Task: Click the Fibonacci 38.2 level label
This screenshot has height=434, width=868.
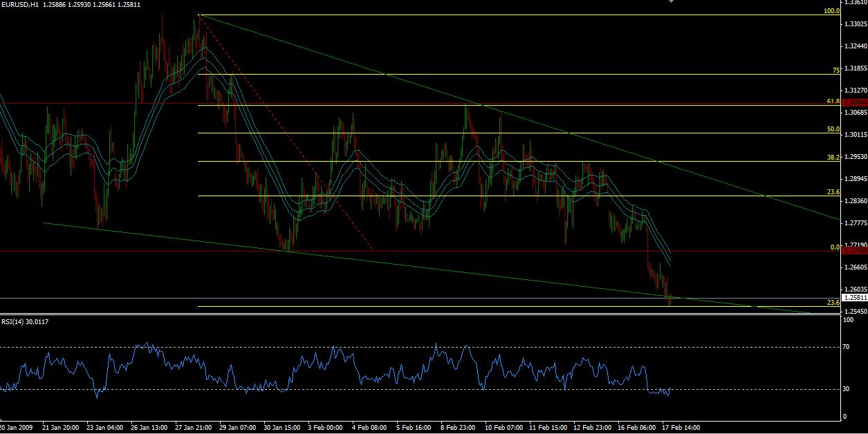Action: tap(833, 158)
